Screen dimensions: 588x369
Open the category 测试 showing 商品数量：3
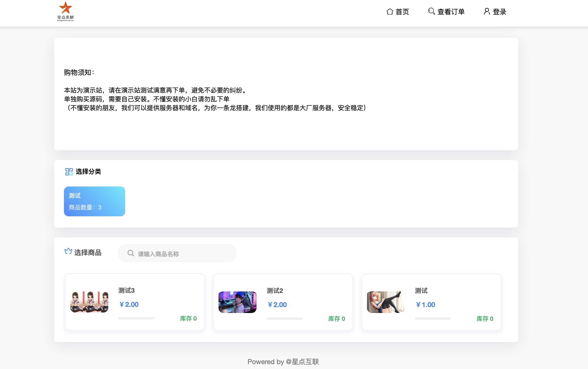[94, 201]
